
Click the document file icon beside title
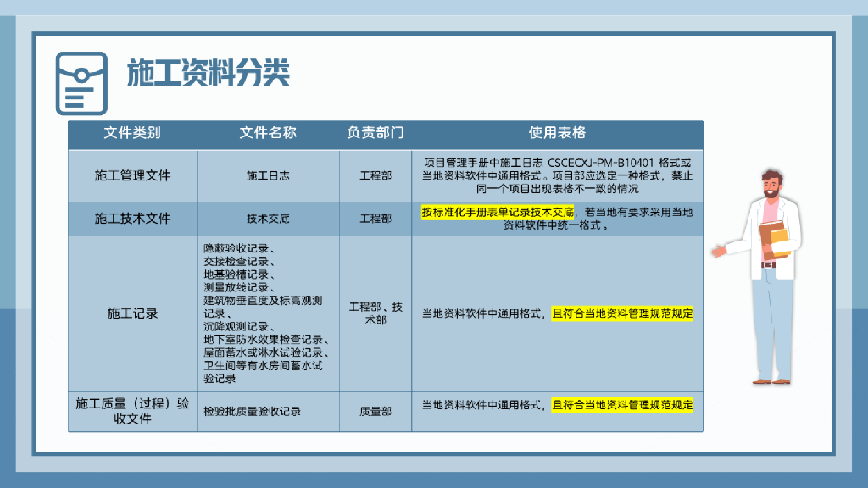81,84
